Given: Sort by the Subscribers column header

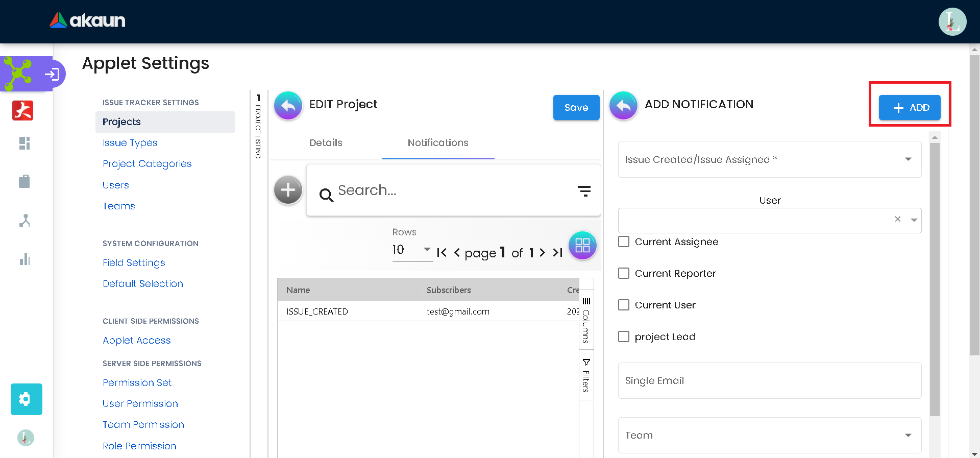Looking at the screenshot, I should pyautogui.click(x=449, y=290).
